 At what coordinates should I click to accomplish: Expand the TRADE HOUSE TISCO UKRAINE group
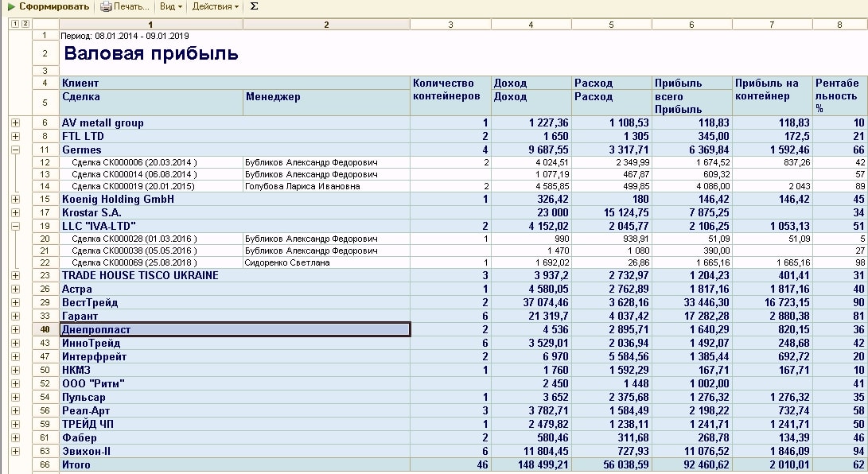(15, 276)
